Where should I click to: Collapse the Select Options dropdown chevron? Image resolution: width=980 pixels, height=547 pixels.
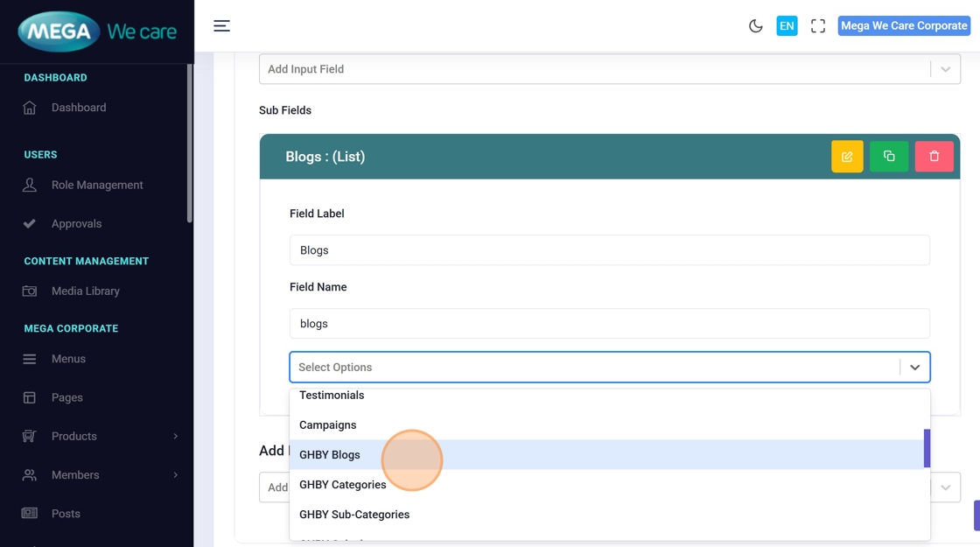click(914, 368)
